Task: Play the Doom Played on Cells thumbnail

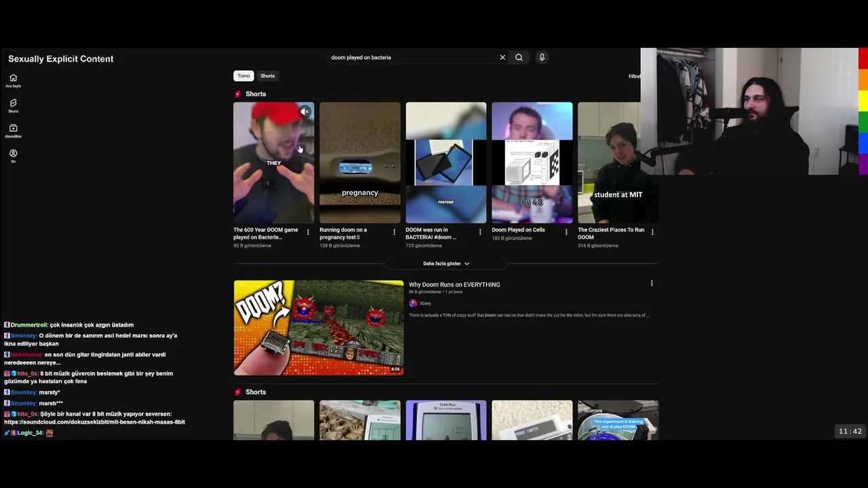Action: [532, 163]
